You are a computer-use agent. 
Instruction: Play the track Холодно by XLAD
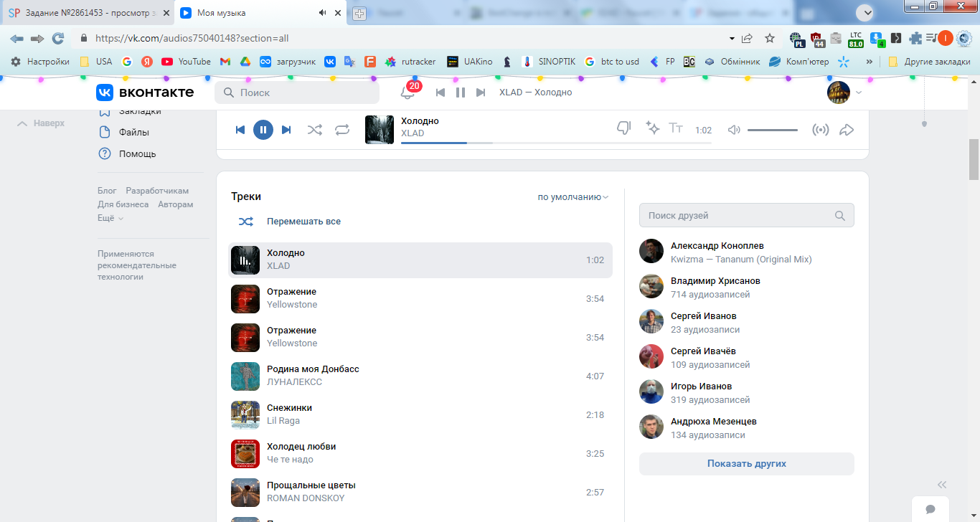[x=420, y=260]
